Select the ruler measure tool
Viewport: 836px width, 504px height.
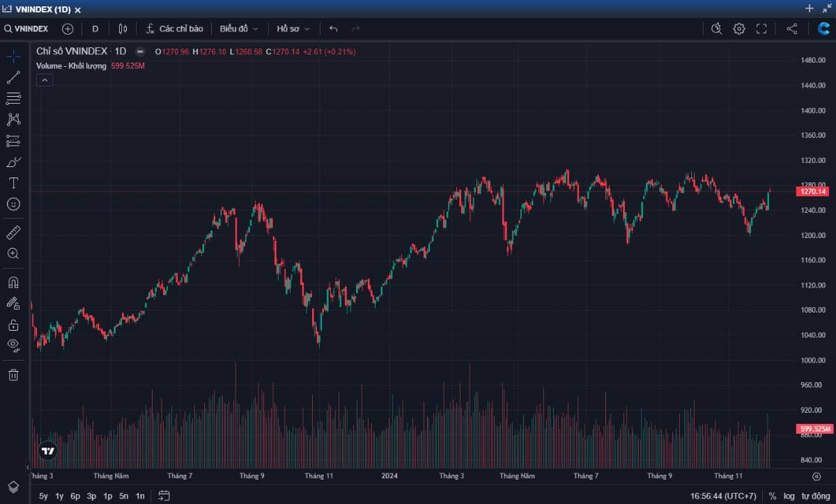coord(13,232)
